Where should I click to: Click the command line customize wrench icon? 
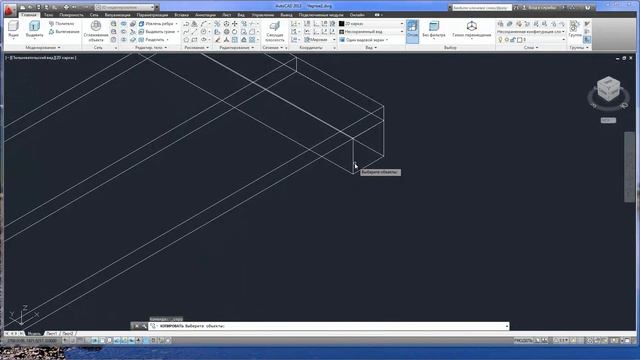[144, 326]
